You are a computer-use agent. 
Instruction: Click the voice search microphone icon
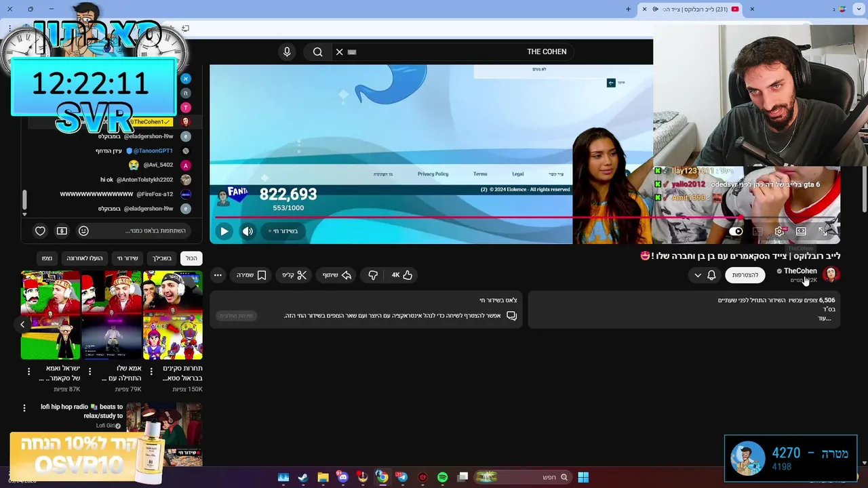[x=287, y=52]
